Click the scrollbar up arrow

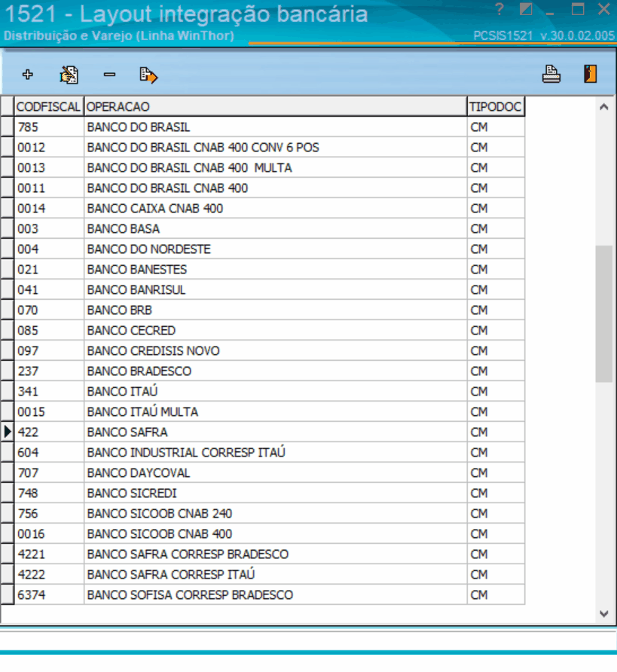pos(604,107)
